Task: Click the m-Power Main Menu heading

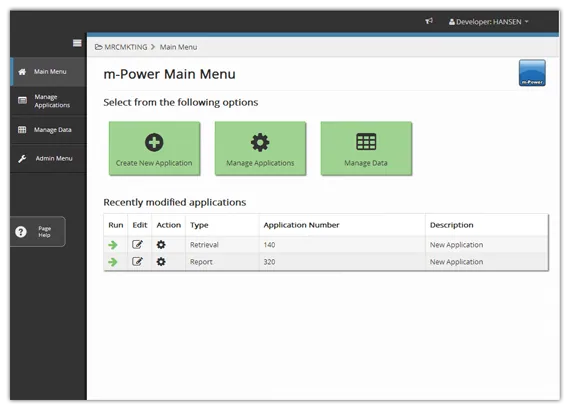Action: point(169,74)
